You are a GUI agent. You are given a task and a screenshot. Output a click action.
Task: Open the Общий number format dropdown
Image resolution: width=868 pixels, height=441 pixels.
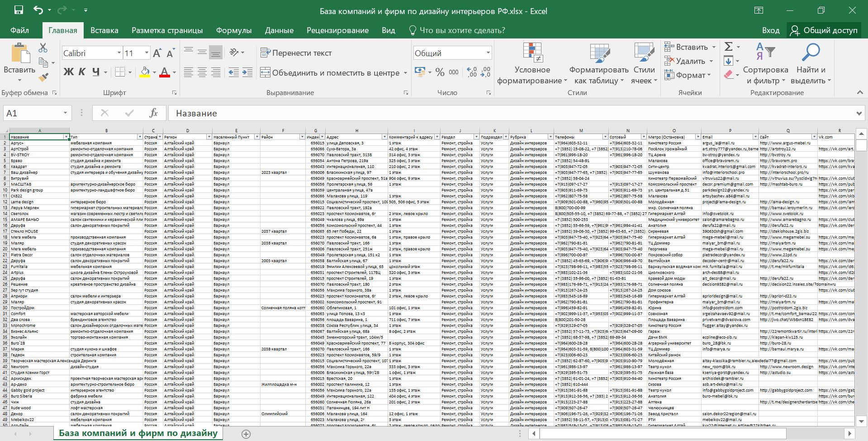pos(488,53)
